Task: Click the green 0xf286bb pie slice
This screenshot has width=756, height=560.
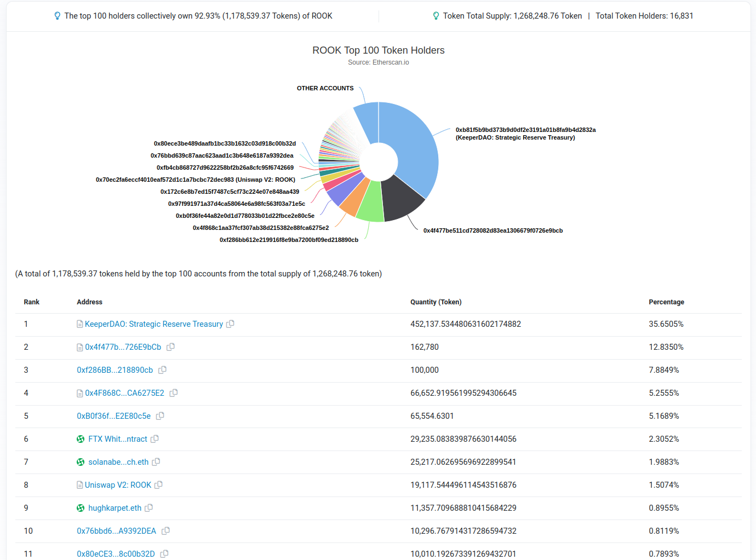Action: [x=371, y=204]
